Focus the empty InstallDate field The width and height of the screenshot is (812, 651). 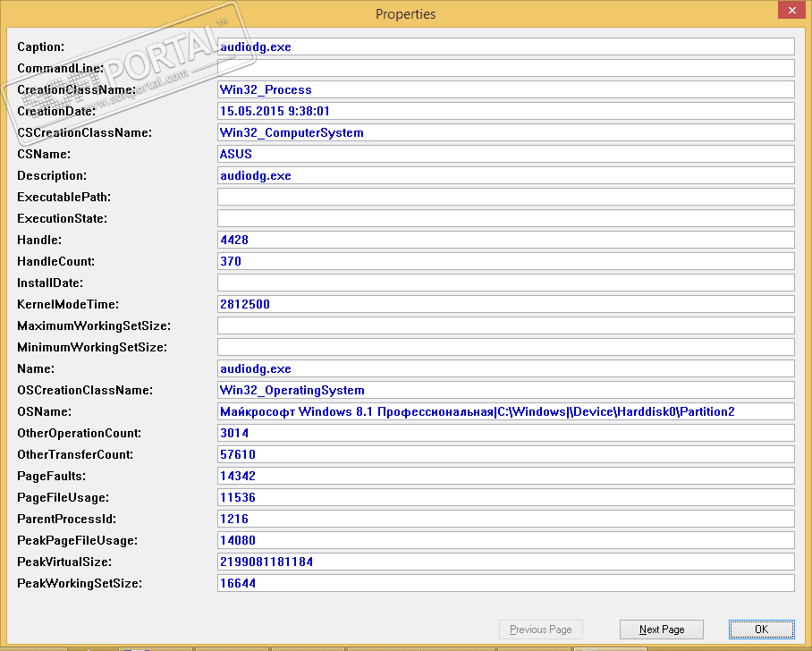506,283
